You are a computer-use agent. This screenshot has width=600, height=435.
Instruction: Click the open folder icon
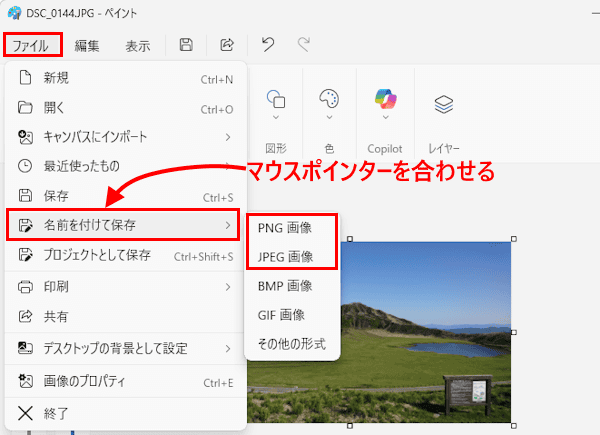(25, 108)
